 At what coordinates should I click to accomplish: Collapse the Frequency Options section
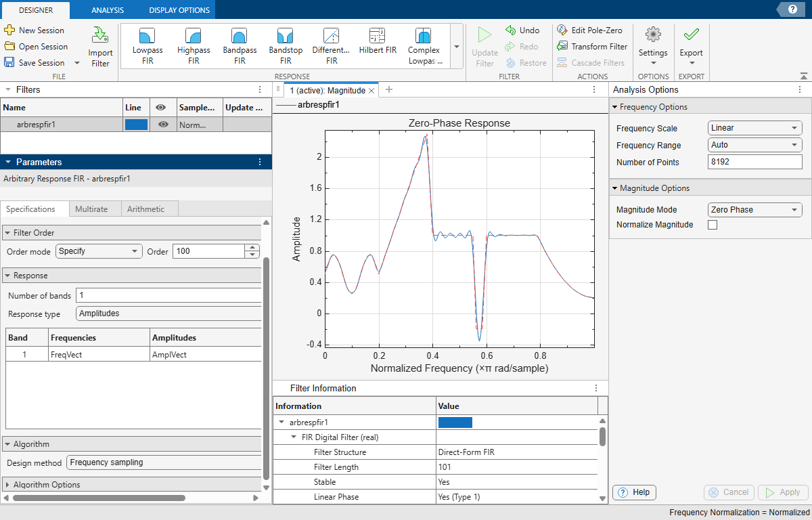click(614, 107)
